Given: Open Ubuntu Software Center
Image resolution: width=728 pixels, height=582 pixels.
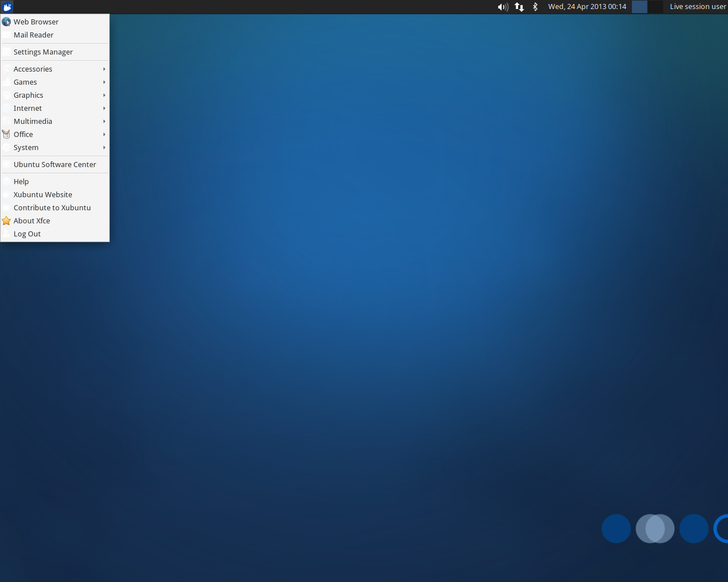Looking at the screenshot, I should (x=55, y=164).
